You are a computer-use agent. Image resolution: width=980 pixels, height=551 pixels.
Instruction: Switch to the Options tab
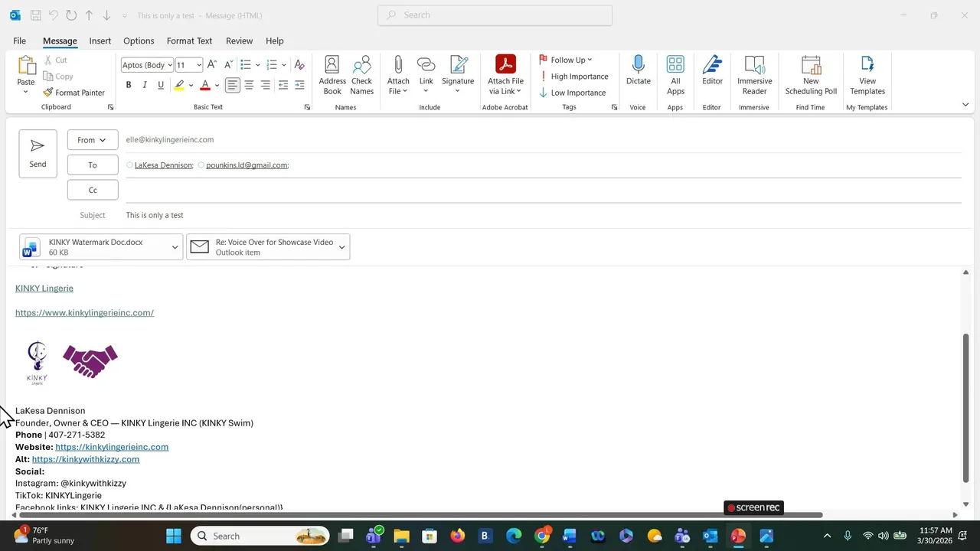[x=139, y=41]
